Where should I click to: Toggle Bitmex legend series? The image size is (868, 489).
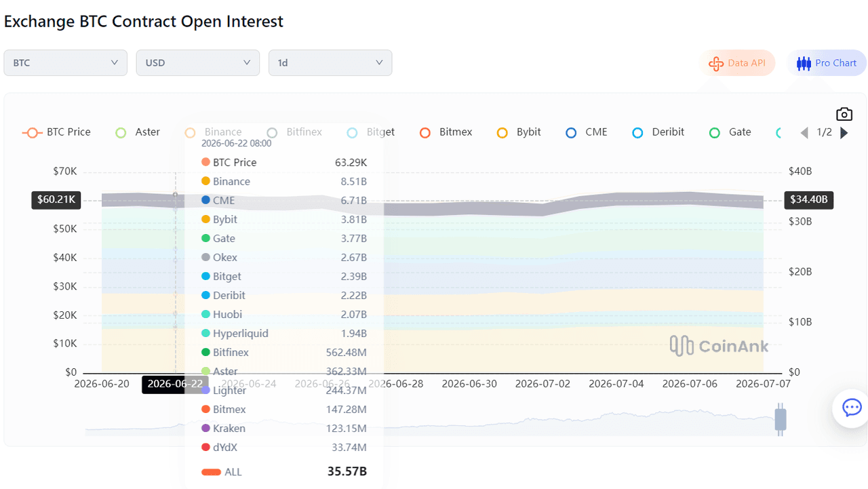446,132
